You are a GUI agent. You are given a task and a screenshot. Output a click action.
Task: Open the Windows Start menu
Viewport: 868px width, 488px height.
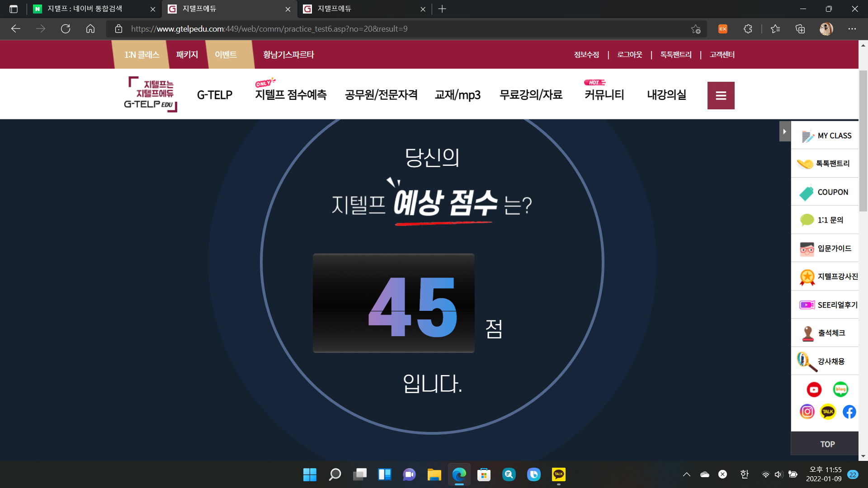point(310,474)
